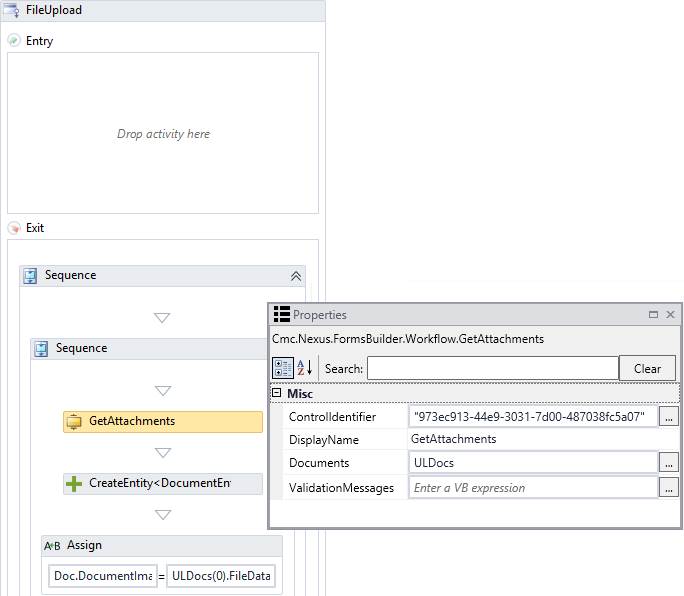Click the ValidationMessages VB expression field

[x=532, y=488]
